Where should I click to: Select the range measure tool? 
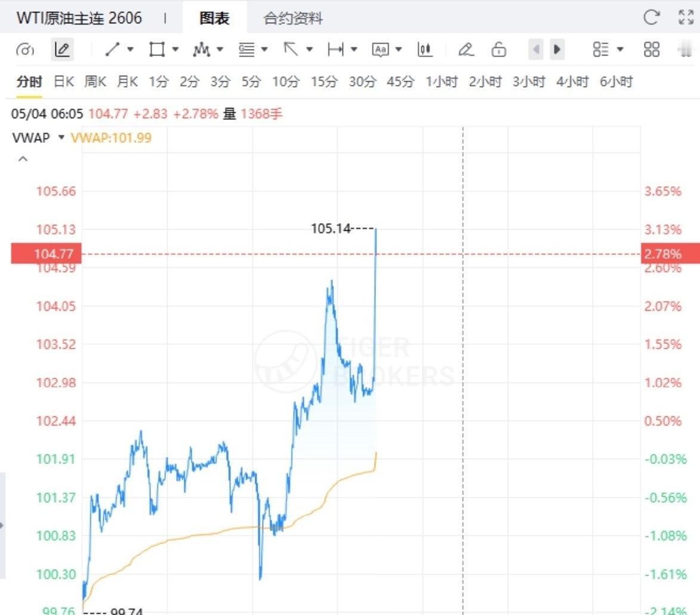[x=335, y=50]
